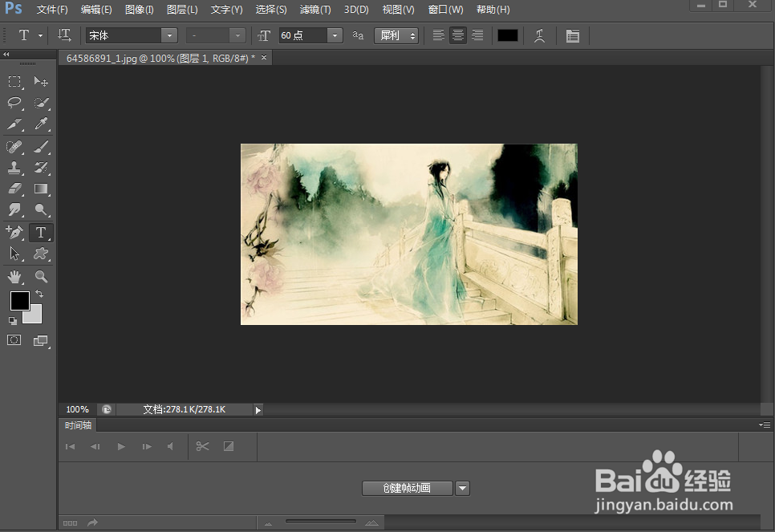Viewport: 775px width, 532px height.
Task: Select the Horizontal Type tool in toolbox
Action: (x=41, y=233)
